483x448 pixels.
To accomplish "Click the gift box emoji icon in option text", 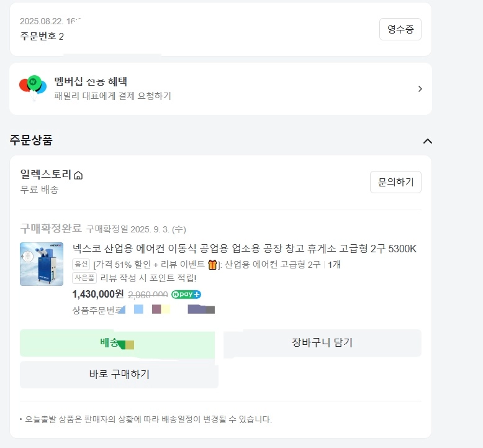I will tap(212, 265).
